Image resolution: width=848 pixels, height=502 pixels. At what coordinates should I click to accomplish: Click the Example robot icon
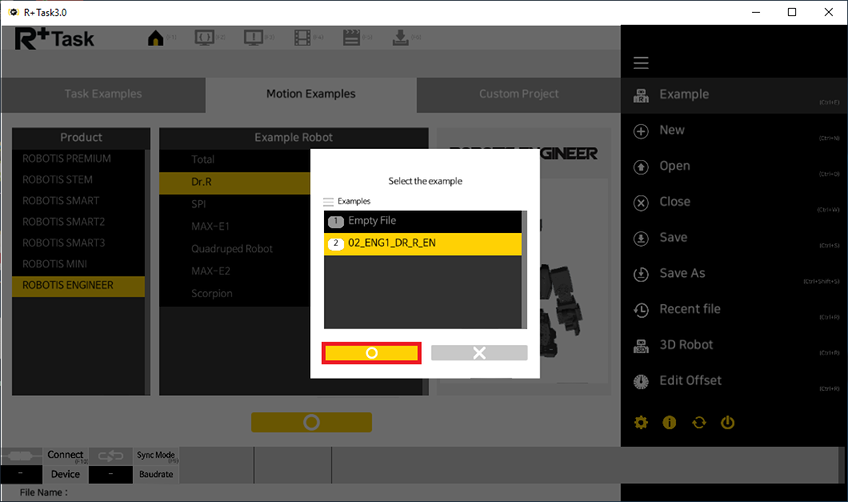pos(641,96)
